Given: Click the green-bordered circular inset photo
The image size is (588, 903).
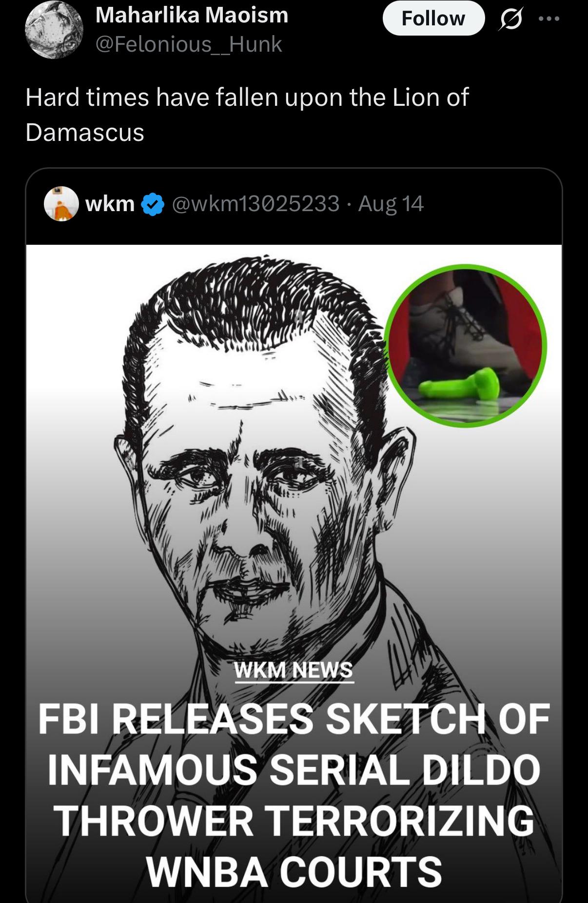Looking at the screenshot, I should (466, 346).
